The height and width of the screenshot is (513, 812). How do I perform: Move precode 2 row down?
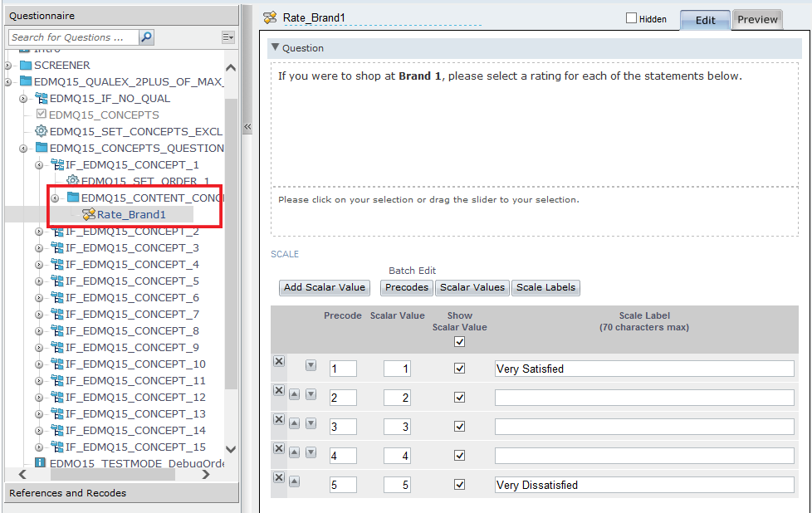311,394
